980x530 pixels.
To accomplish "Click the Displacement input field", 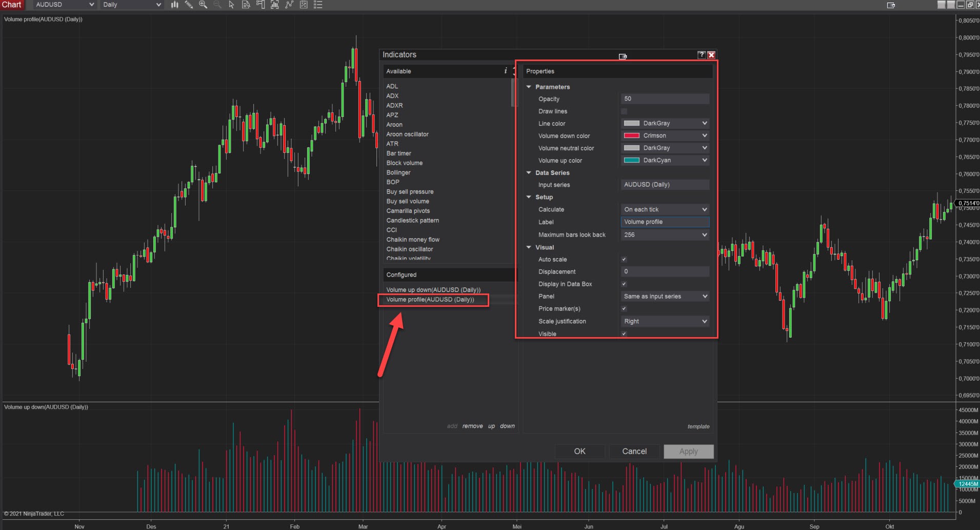I will pos(665,272).
